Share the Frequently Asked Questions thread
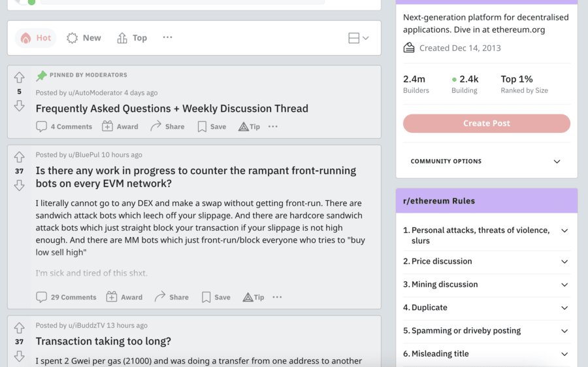588x367 pixels. tap(167, 127)
